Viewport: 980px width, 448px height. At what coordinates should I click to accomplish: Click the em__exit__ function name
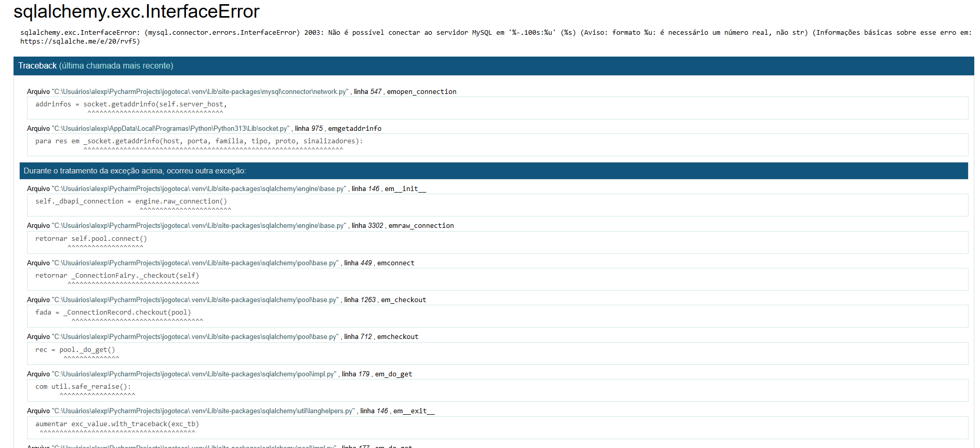[x=414, y=411]
